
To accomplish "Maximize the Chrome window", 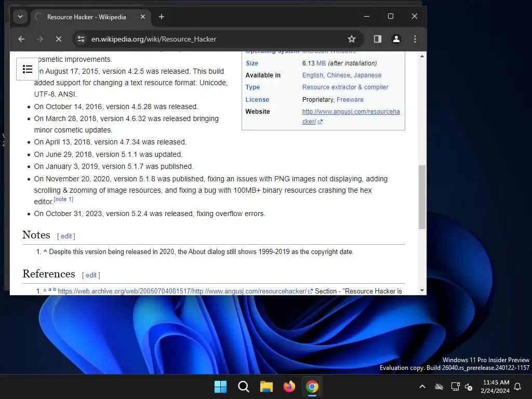I will click(x=391, y=16).
